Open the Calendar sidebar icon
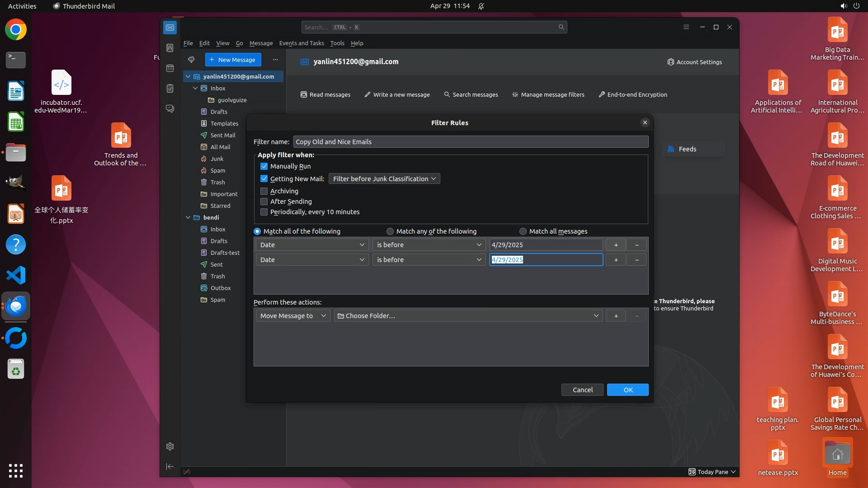Viewport: 868px width, 488px height. tap(170, 68)
